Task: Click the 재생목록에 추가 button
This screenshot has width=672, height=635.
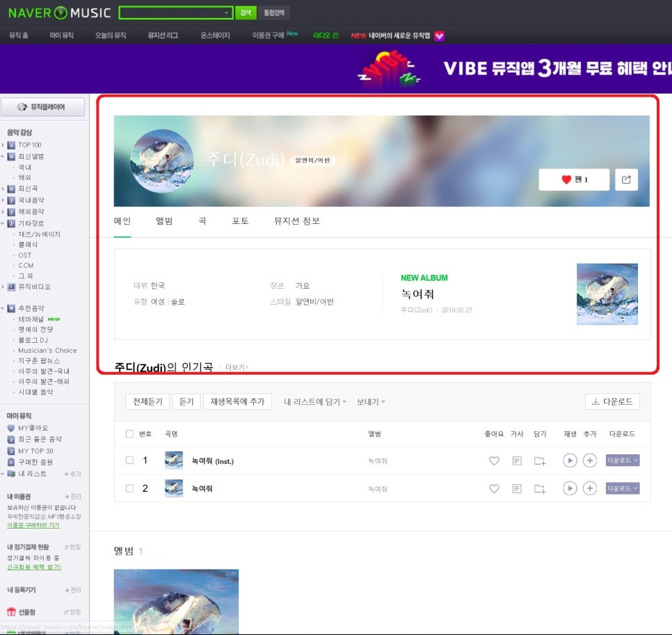Action: point(237,401)
